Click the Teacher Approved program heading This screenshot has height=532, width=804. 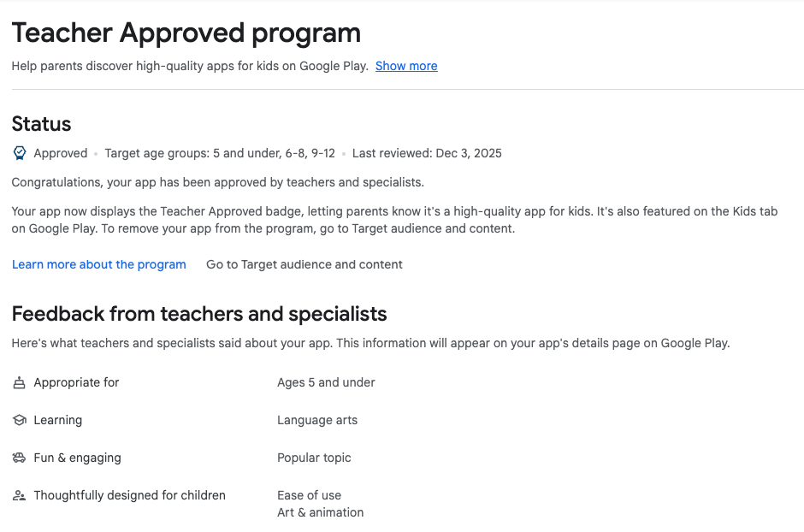tap(186, 33)
